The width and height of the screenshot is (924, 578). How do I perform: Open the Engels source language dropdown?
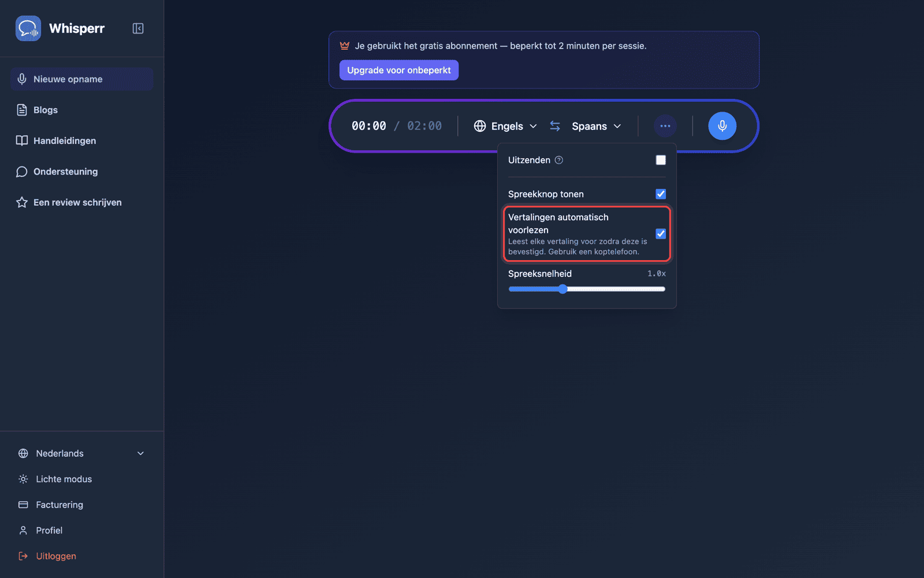506,126
